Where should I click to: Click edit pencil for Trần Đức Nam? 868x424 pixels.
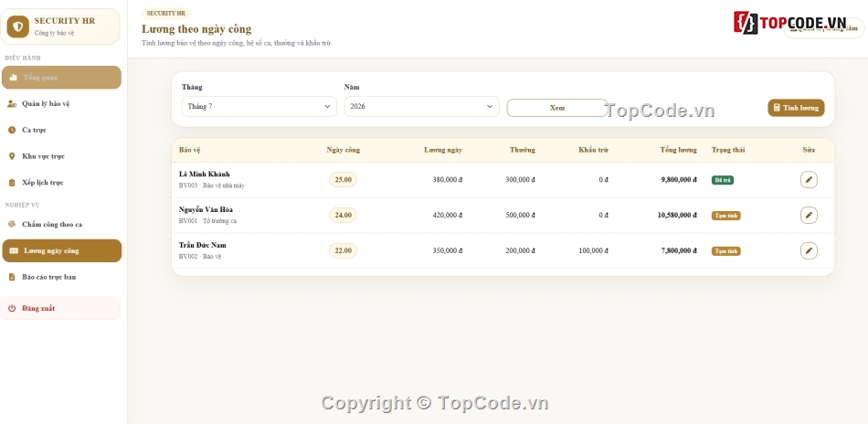[x=809, y=250]
